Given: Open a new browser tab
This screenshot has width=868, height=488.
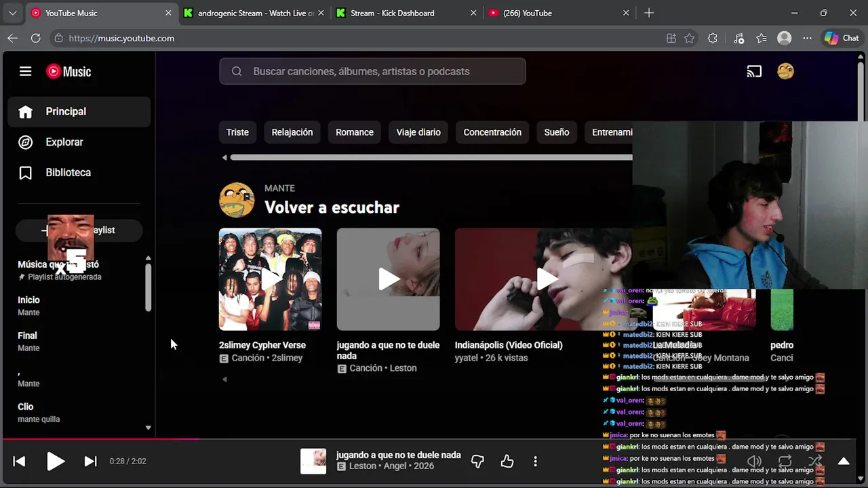Looking at the screenshot, I should coord(649,13).
